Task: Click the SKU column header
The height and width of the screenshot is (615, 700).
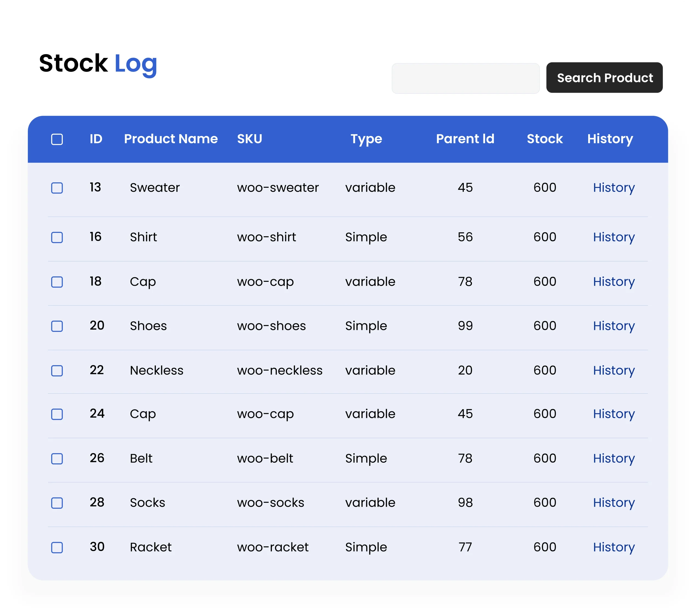Action: coord(250,139)
